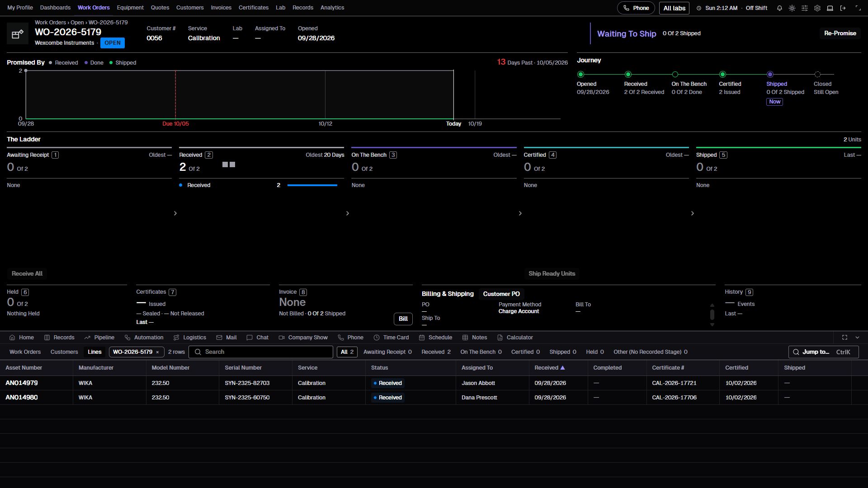The height and width of the screenshot is (488, 868).
Task: Open Logistics in the bottom dock
Action: point(190,338)
